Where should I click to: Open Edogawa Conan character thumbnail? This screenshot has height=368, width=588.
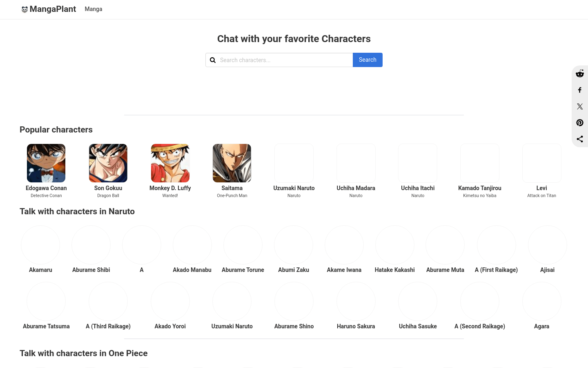coord(46,163)
